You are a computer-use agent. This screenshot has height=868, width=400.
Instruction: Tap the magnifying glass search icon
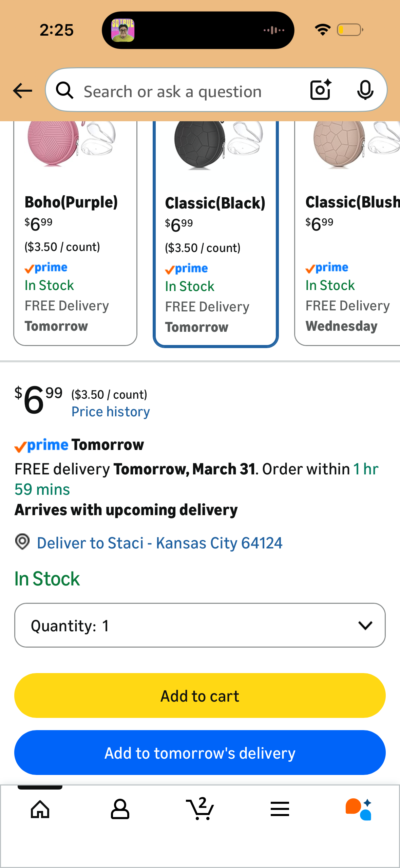click(x=65, y=90)
